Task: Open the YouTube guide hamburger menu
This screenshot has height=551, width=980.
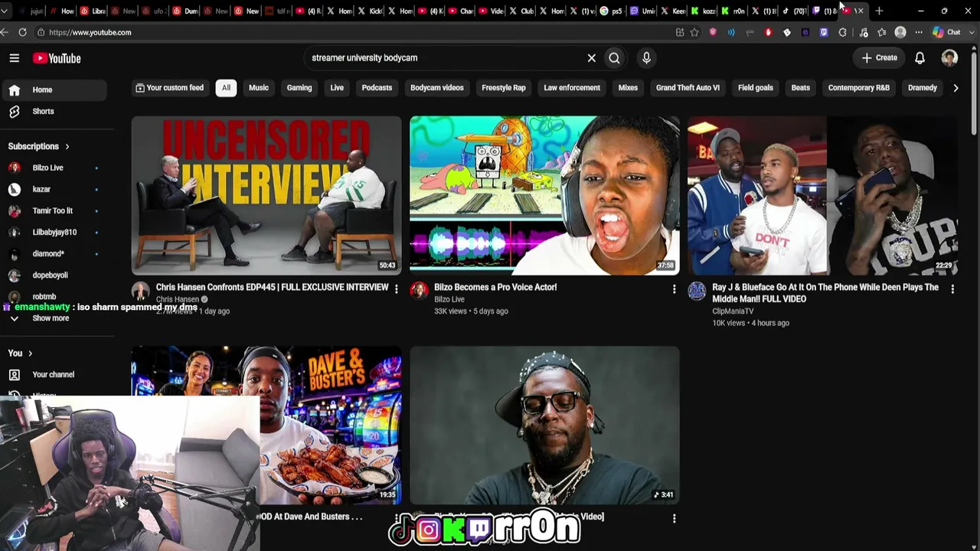Action: coord(15,58)
